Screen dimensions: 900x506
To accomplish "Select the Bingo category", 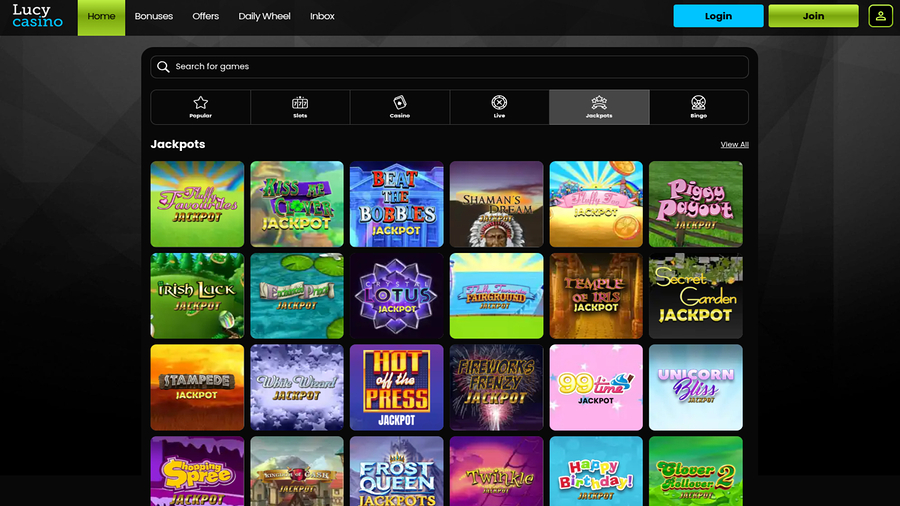I will 699,107.
